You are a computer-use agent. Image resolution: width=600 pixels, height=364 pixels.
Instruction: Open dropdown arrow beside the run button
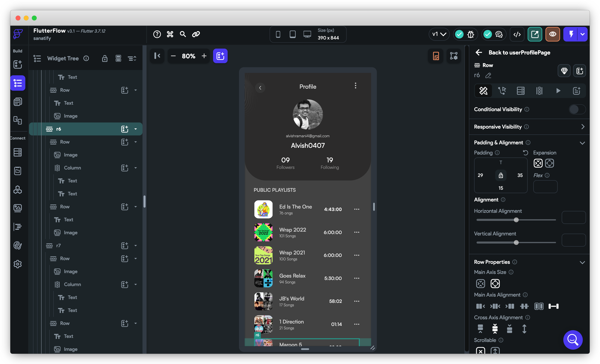(x=583, y=34)
